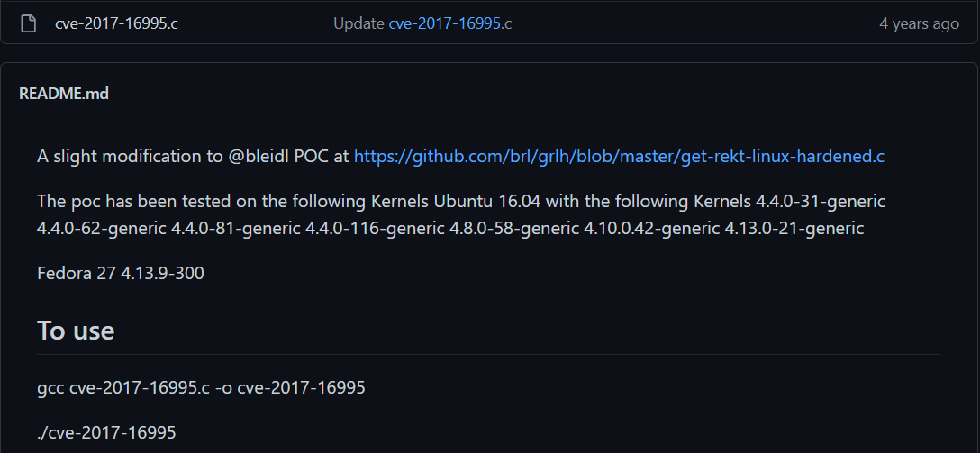Click the 4.13.0-21-generic kernel version text
Image resolution: width=980 pixels, height=453 pixels.
[794, 228]
